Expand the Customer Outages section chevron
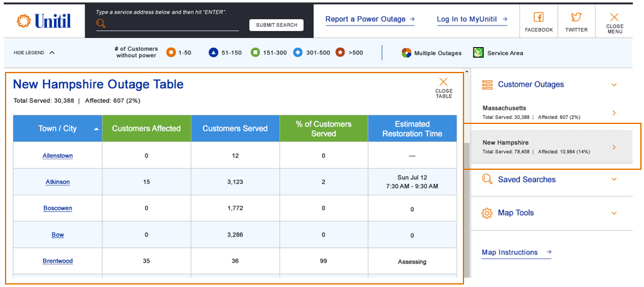The width and height of the screenshot is (644, 287). 614,84
